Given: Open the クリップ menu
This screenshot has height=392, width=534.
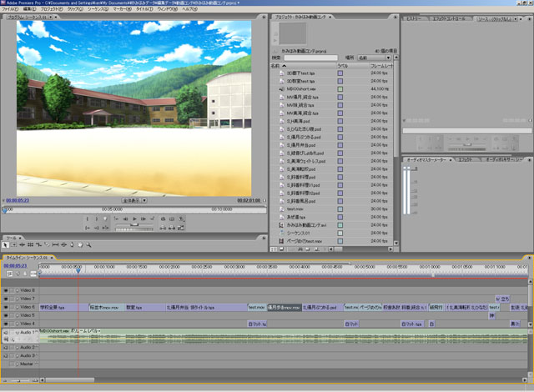Looking at the screenshot, I should pyautogui.click(x=75, y=9).
